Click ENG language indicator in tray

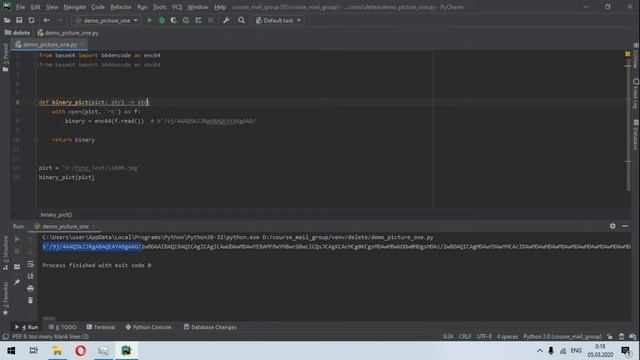click(x=576, y=351)
